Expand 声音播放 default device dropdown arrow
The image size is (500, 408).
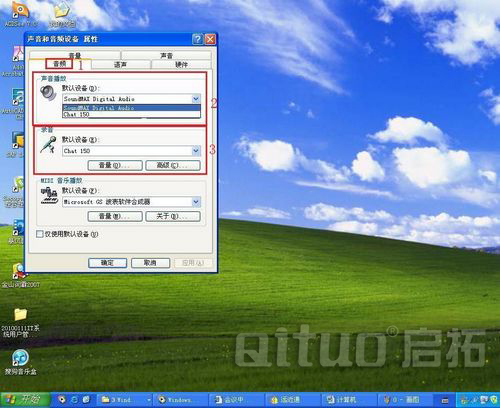tap(196, 99)
